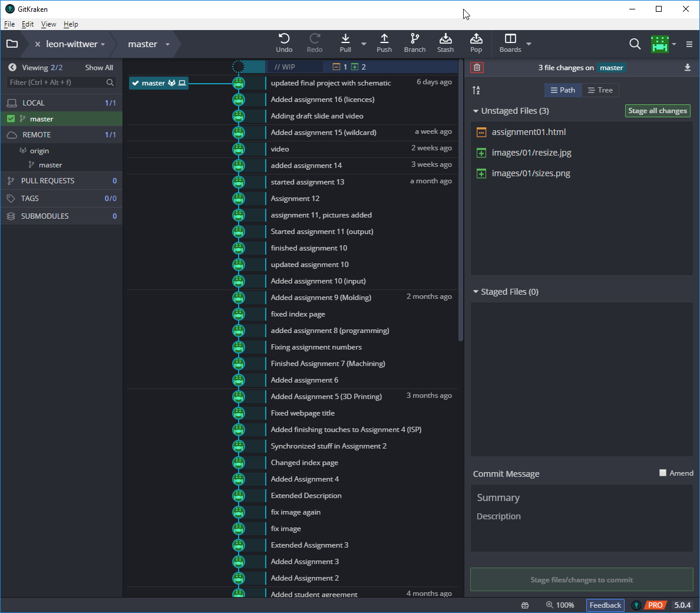Screen dimensions: 700x613
Task: Click the 100% zoom control
Action: pos(560,605)
